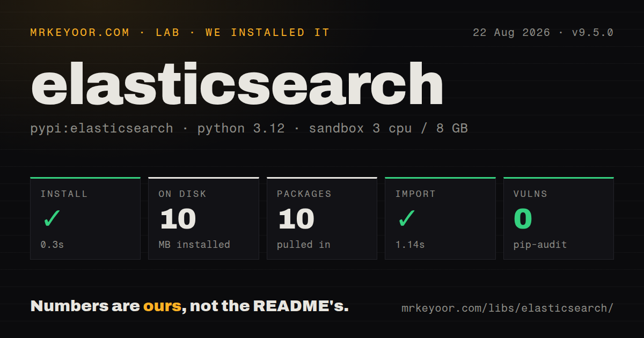Click the green checkmark in the INSTALL card
Screen dimensions: 644x338
[x=52, y=219]
